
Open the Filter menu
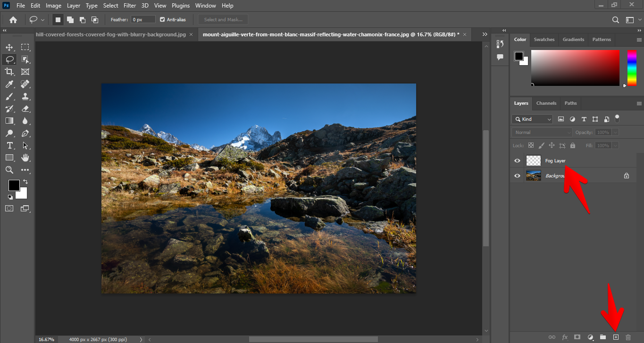click(129, 6)
